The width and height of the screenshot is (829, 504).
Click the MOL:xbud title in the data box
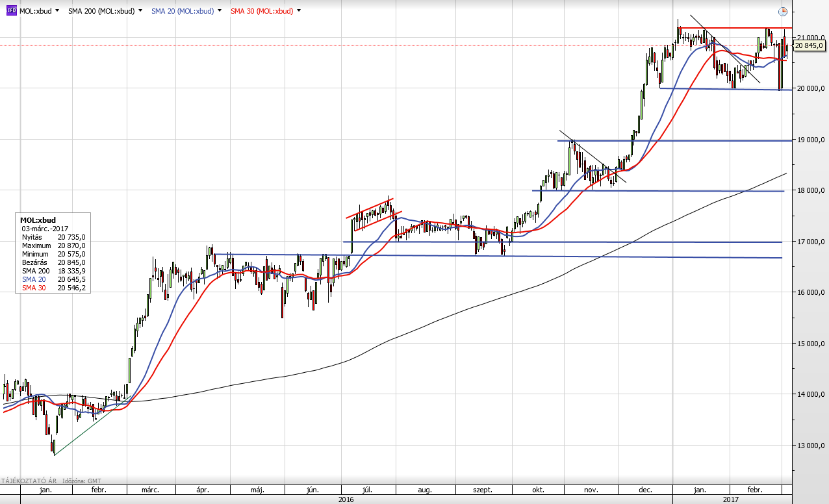(x=38, y=220)
